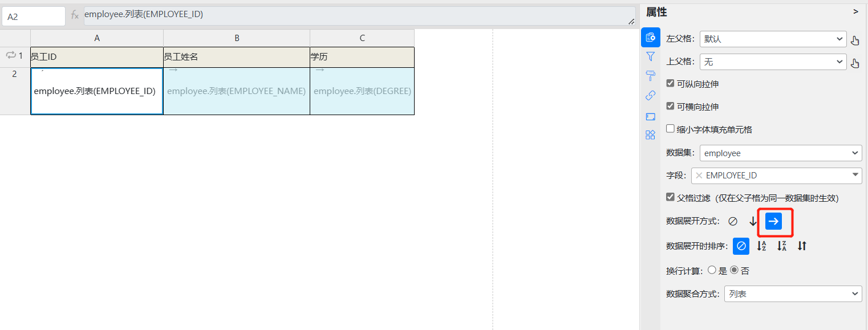868x330 pixels.
Task: Open the 左父格 dropdown
Action: pos(773,39)
